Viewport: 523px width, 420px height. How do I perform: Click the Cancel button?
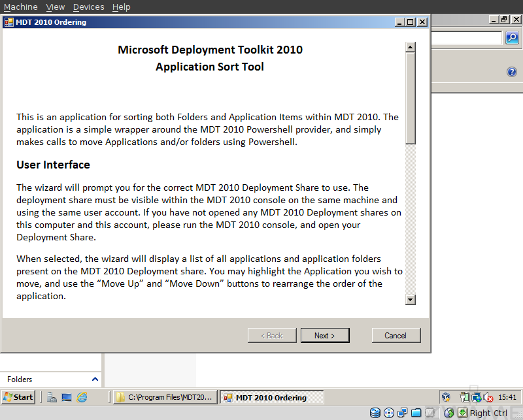coord(396,335)
